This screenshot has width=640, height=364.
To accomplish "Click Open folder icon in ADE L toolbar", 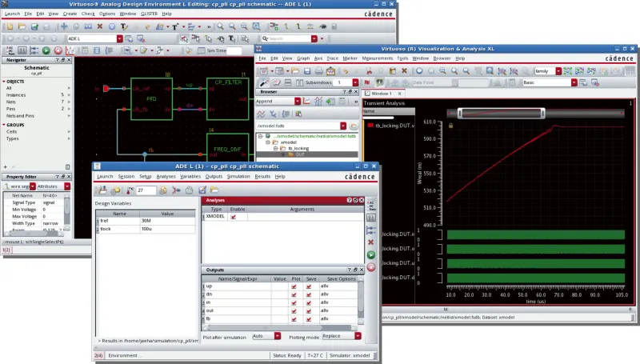I will pyautogui.click(x=214, y=190).
